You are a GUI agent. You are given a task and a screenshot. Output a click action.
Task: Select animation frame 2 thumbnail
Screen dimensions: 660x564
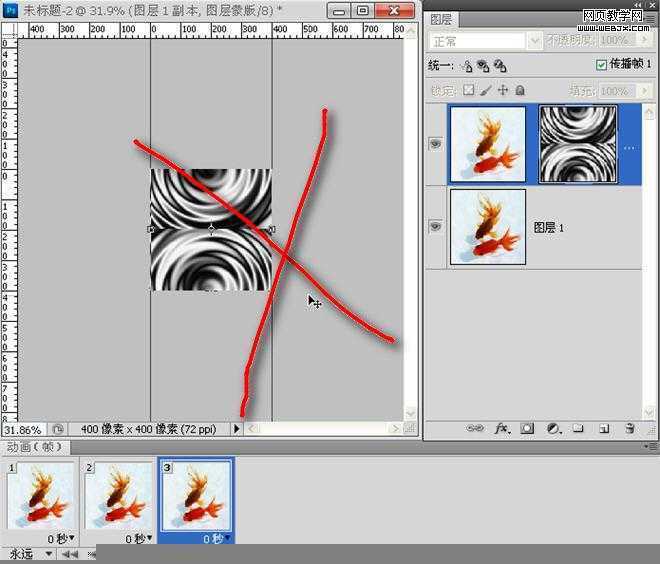point(119,495)
